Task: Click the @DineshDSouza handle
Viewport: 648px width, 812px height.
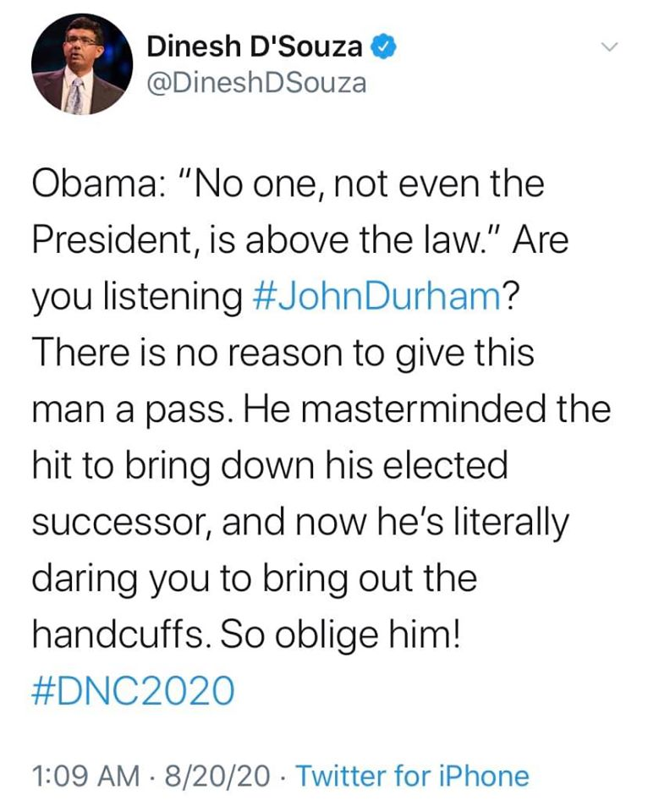Action: coord(256,84)
